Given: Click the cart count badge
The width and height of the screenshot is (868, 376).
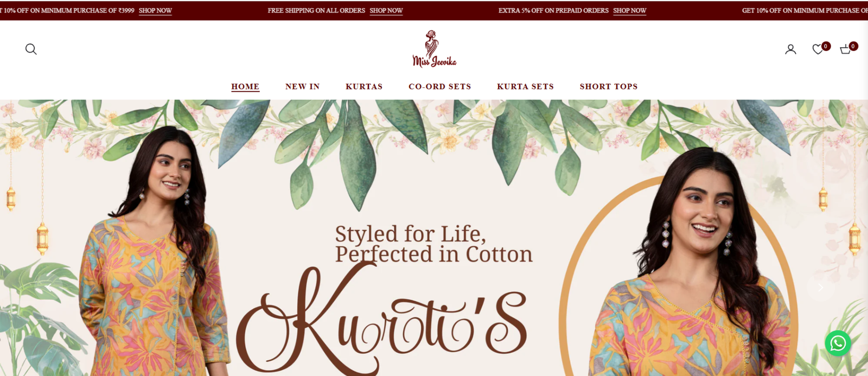Looking at the screenshot, I should (x=853, y=46).
